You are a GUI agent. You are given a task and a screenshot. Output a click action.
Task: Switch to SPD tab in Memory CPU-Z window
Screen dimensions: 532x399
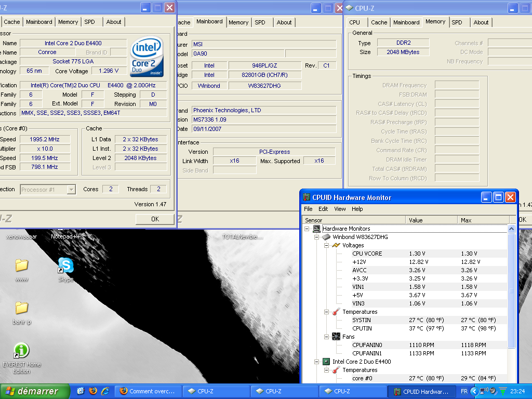pyautogui.click(x=457, y=22)
